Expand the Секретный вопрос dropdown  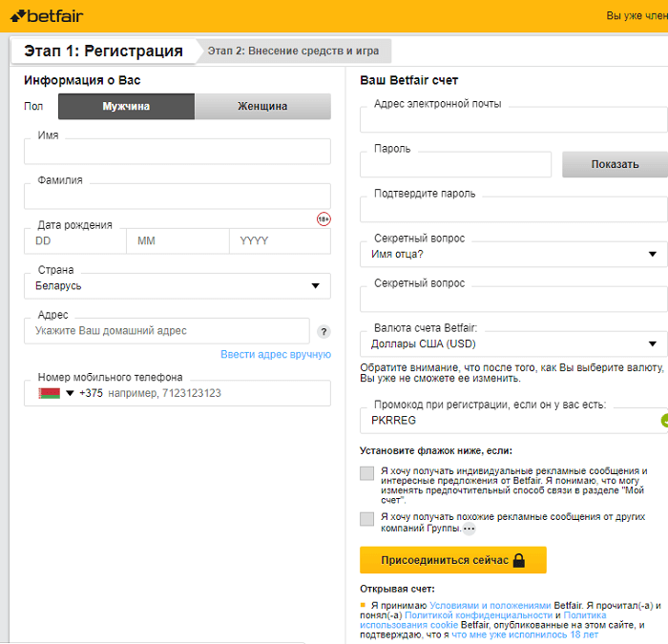tap(513, 254)
